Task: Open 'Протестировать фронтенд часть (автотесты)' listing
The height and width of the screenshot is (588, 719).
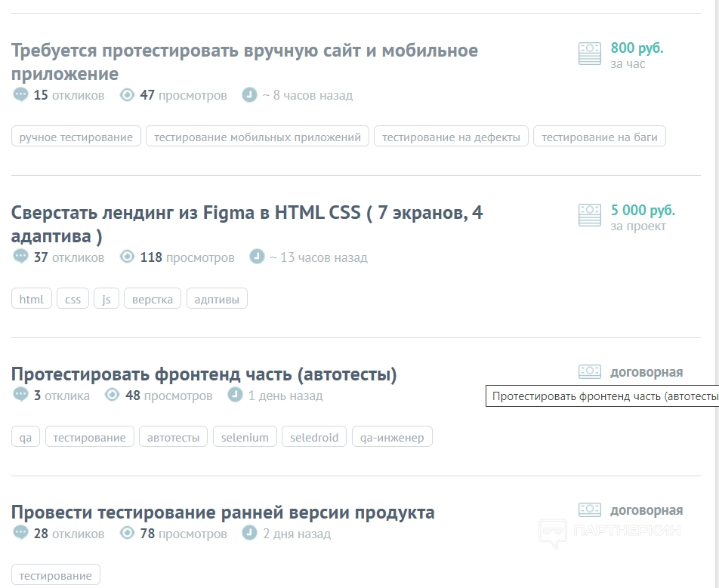Action: (x=204, y=374)
